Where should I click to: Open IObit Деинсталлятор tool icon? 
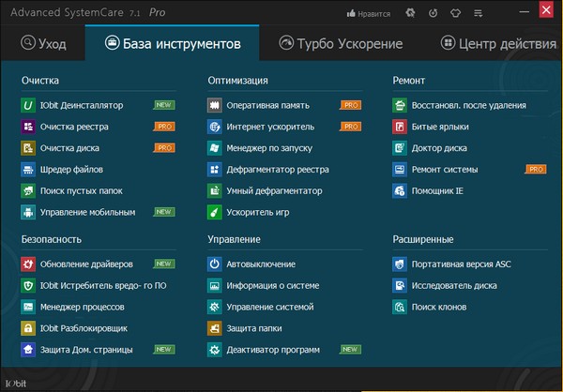pyautogui.click(x=27, y=105)
